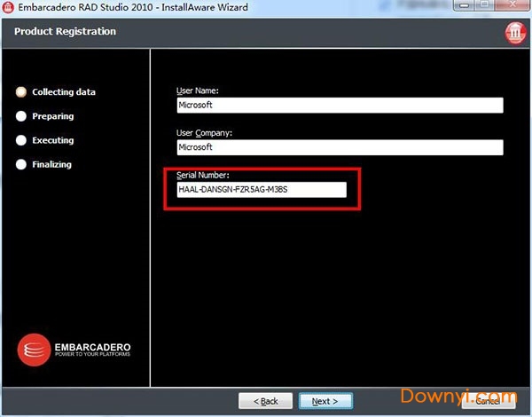Viewport: 532px width, 417px height.
Task: Proceed by pressing the Next button
Action: coord(325,401)
